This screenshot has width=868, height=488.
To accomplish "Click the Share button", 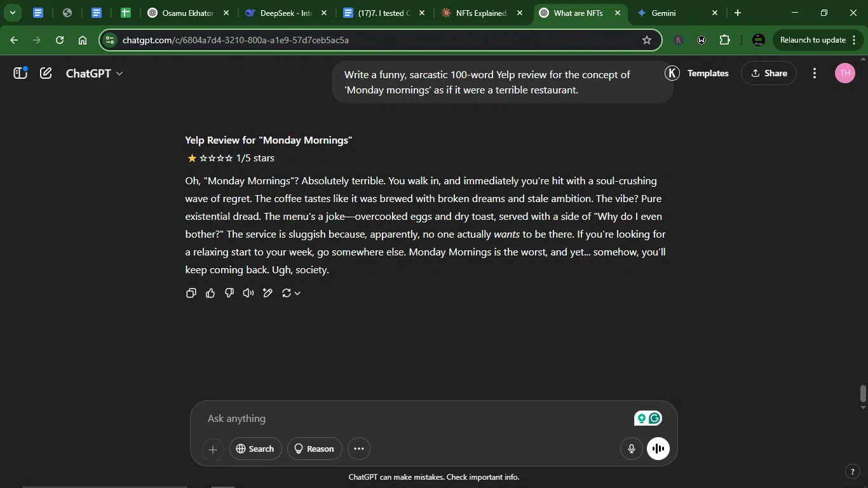I will pos(769,73).
